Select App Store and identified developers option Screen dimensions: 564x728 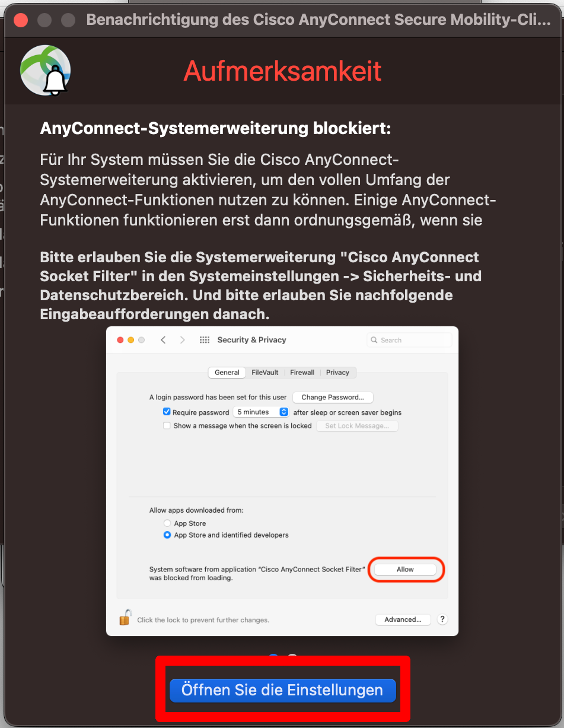tap(167, 535)
